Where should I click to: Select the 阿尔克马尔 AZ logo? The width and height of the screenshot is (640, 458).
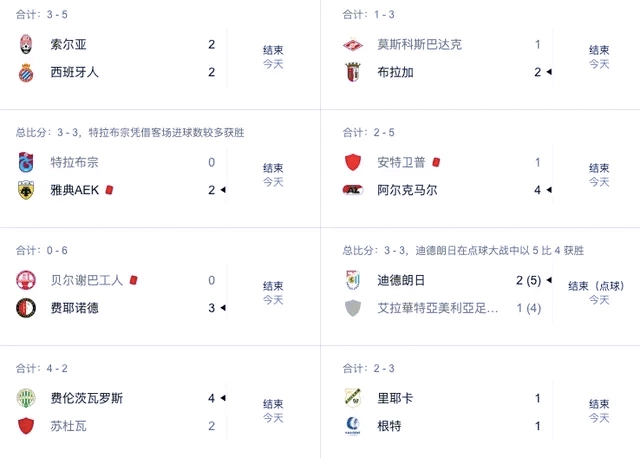click(x=353, y=190)
